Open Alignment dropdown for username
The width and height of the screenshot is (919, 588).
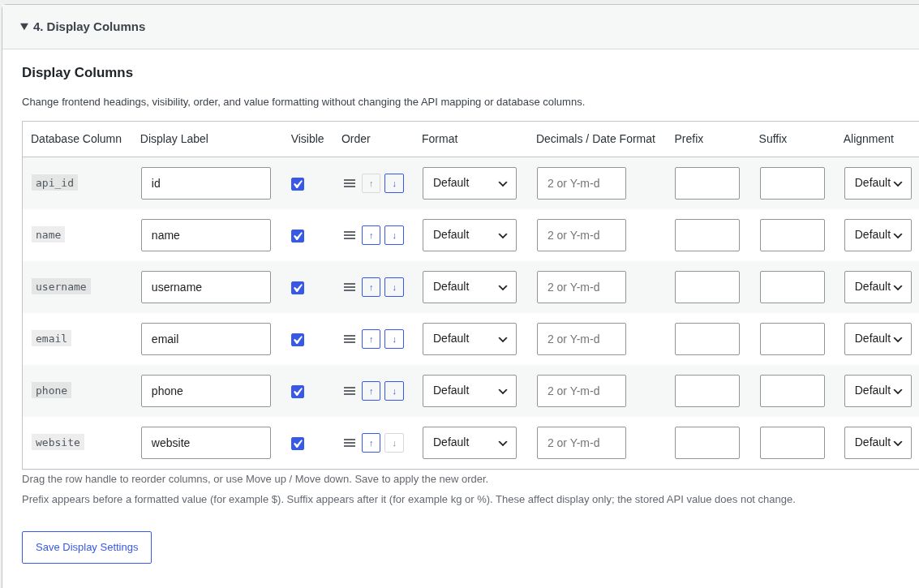pyautogui.click(x=878, y=287)
